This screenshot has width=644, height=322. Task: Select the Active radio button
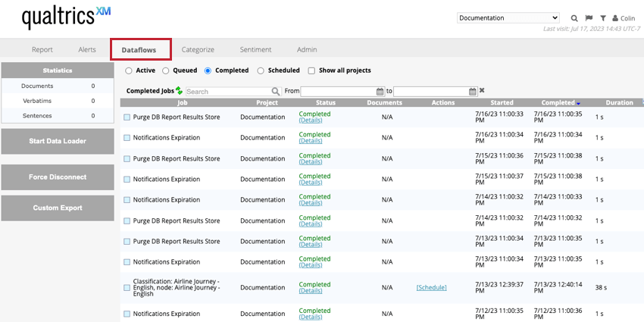point(129,70)
